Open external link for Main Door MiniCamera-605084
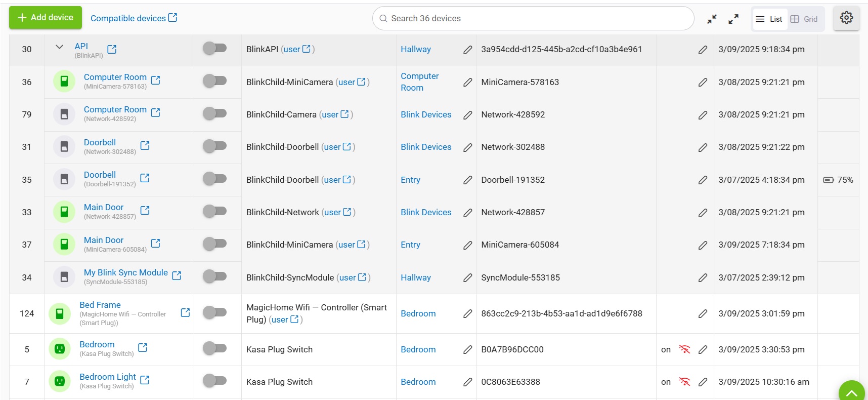 click(x=155, y=244)
